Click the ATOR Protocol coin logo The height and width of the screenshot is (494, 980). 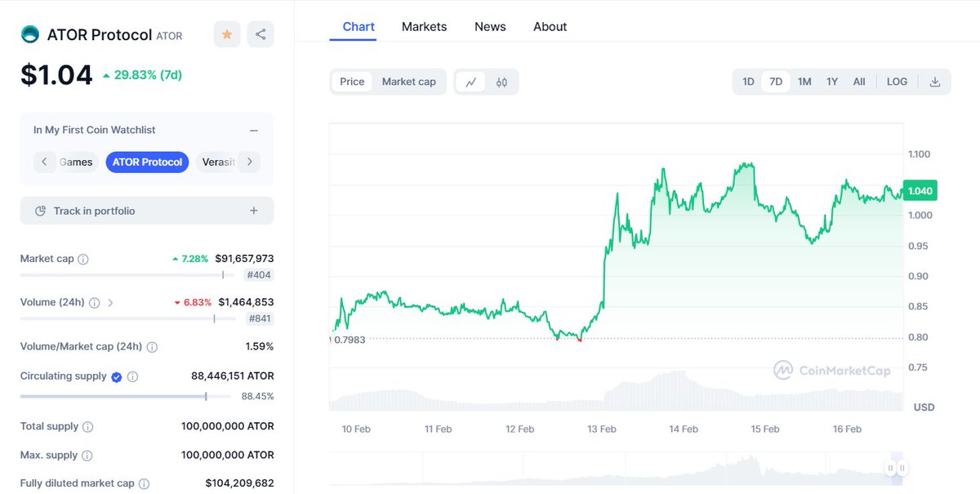click(x=29, y=34)
